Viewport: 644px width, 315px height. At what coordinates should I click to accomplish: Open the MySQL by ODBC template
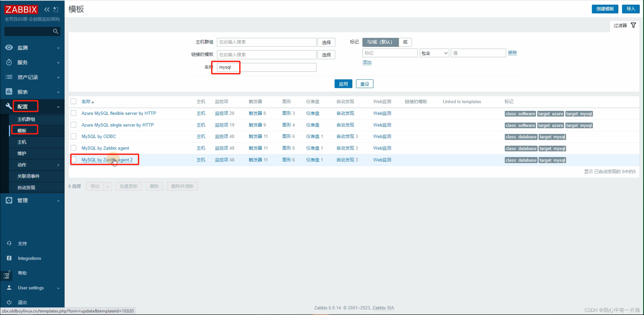(99, 136)
